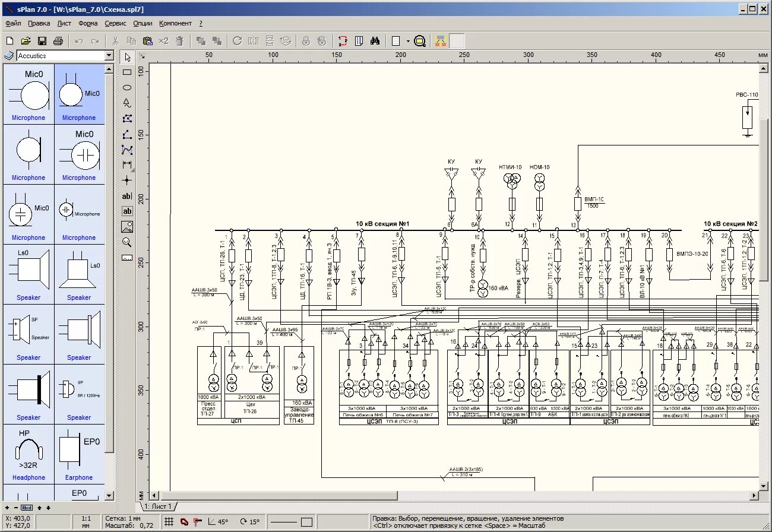Viewport: 772px width, 532px height.
Task: Remove a component with the minus button below library
Action: [15, 508]
